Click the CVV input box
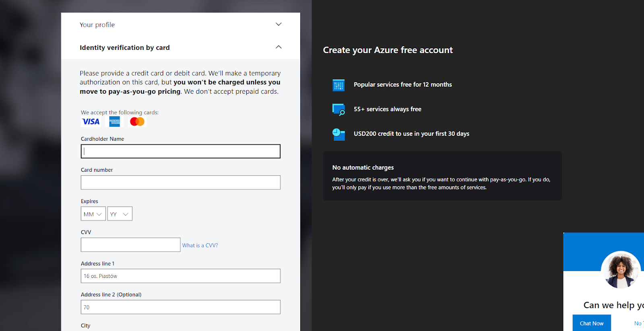The height and width of the screenshot is (331, 644). click(x=130, y=245)
